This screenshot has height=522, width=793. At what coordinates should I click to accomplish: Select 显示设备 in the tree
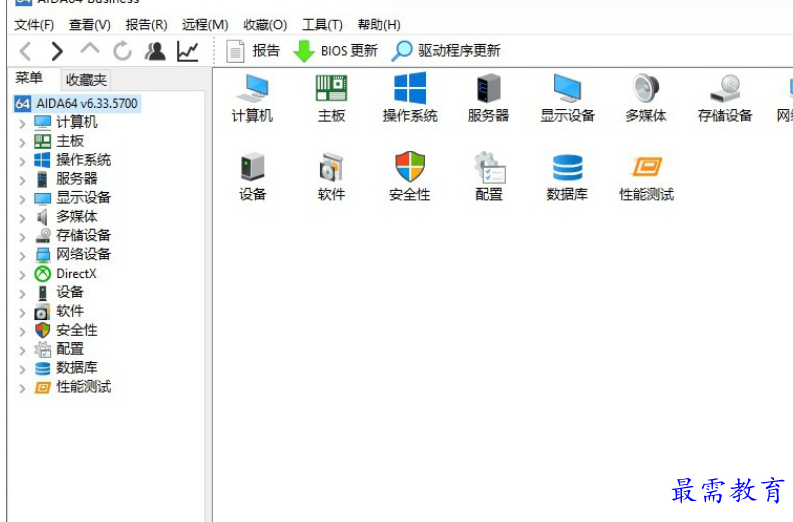point(83,197)
